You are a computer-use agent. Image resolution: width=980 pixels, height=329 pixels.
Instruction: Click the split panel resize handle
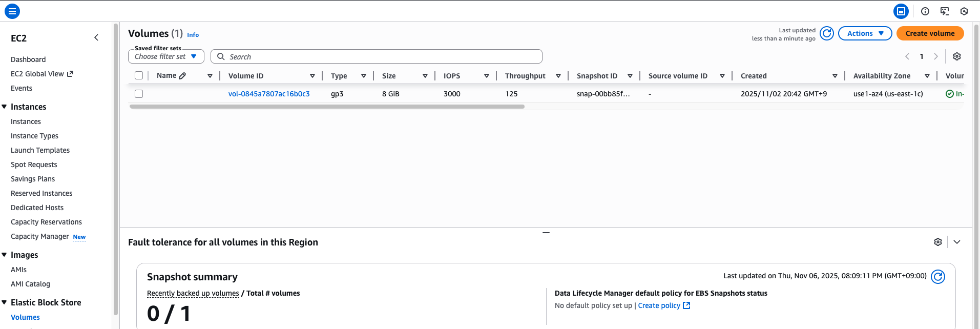pos(546,233)
